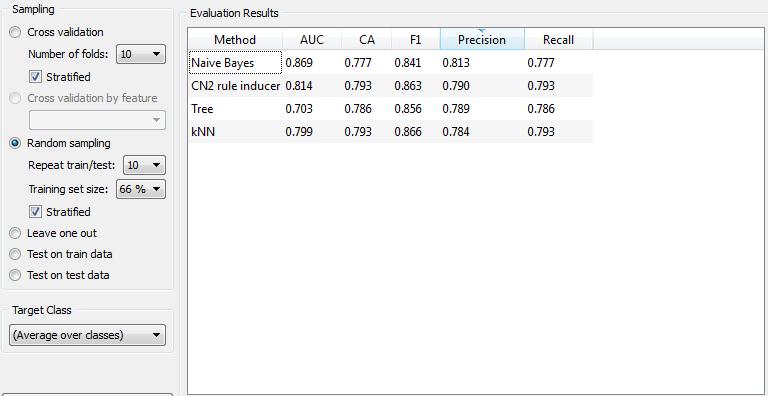Click Naive Bayes precision 0.813
Image resolution: width=768 pixels, height=396 pixels.
coord(456,63)
